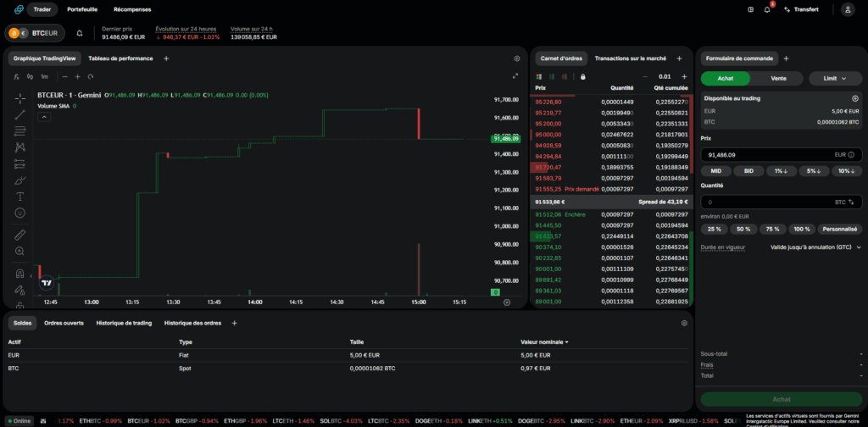Select the crosshair cursor tool
Image resolution: width=868 pixels, height=427 pixels.
[x=20, y=98]
